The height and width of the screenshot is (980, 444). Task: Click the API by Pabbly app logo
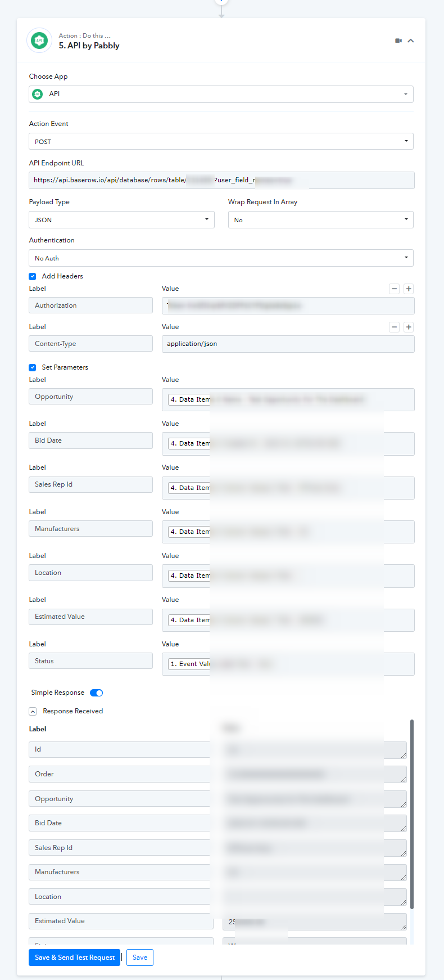click(x=39, y=41)
